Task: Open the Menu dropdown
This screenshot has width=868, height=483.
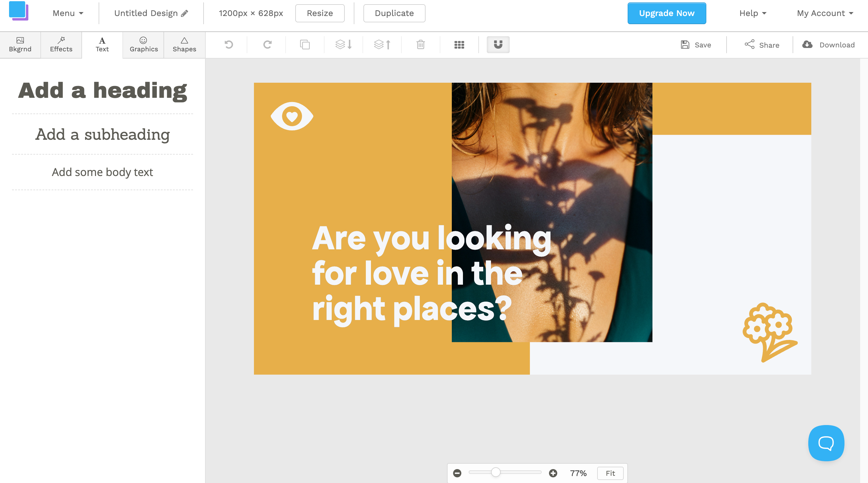Action: tap(68, 13)
